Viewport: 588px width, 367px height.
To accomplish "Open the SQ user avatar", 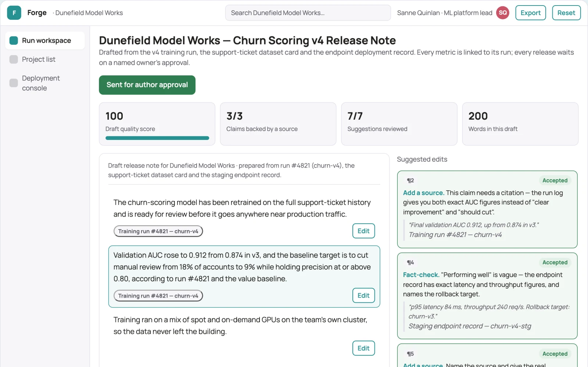I will click(x=502, y=13).
